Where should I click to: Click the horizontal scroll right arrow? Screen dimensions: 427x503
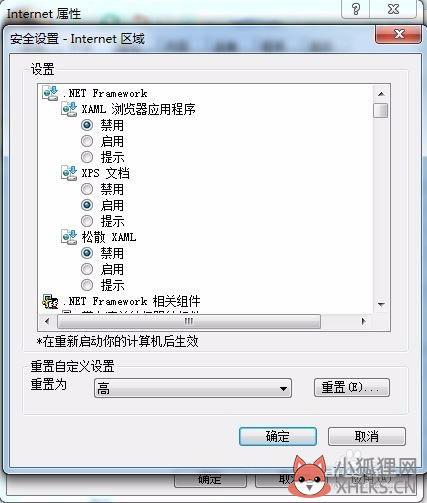point(363,321)
